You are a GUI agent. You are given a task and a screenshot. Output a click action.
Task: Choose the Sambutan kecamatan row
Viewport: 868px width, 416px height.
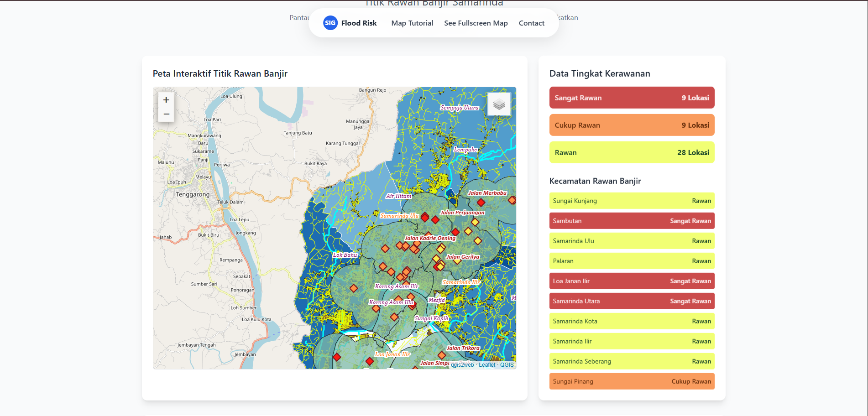coord(632,221)
